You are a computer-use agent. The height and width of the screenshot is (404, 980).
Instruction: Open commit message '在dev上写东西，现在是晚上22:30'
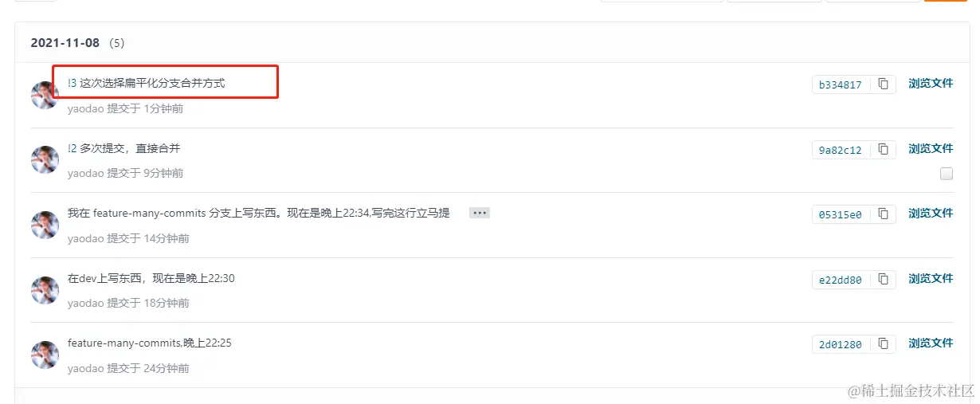(151, 278)
